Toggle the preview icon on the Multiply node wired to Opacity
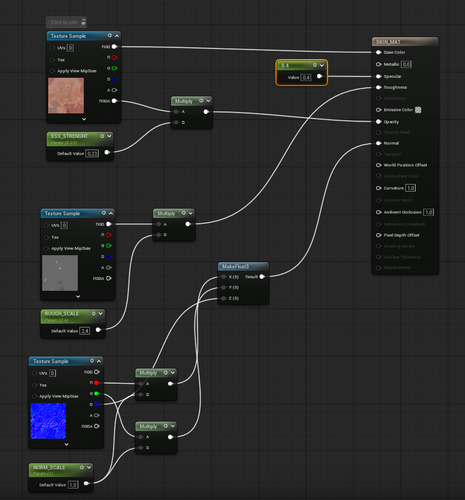This screenshot has height=500, width=465. (201, 100)
